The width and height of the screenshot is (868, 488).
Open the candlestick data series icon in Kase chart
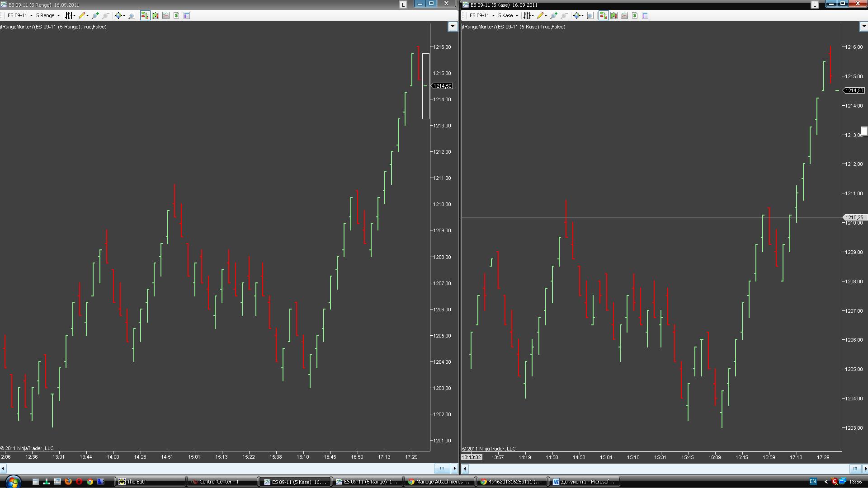pos(614,15)
